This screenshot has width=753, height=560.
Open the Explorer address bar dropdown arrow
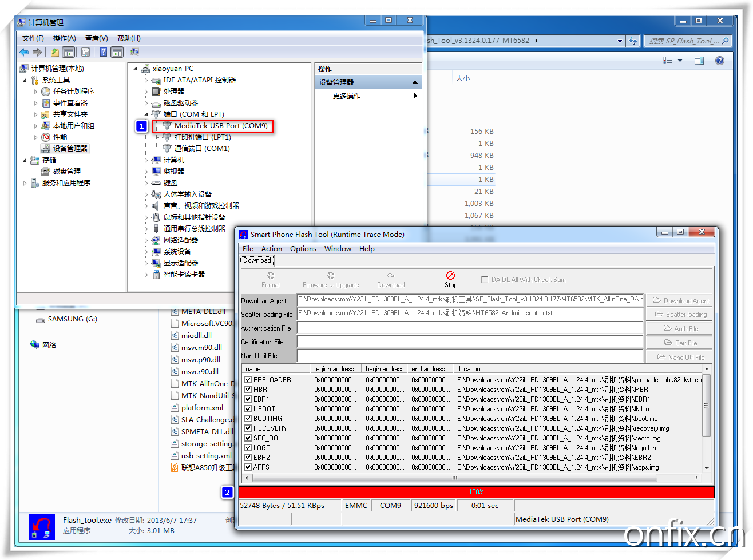[x=620, y=41]
